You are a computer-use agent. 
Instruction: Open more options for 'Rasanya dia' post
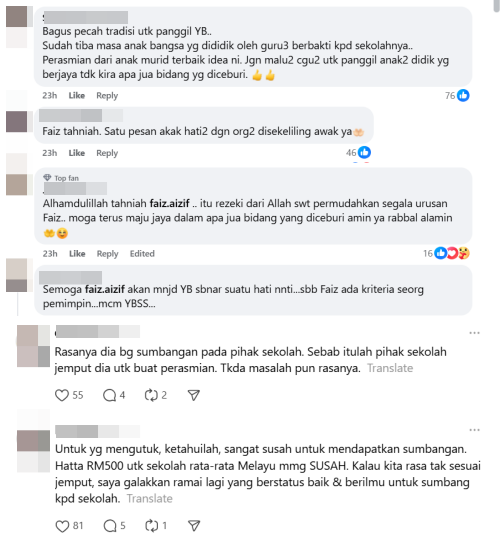474,333
